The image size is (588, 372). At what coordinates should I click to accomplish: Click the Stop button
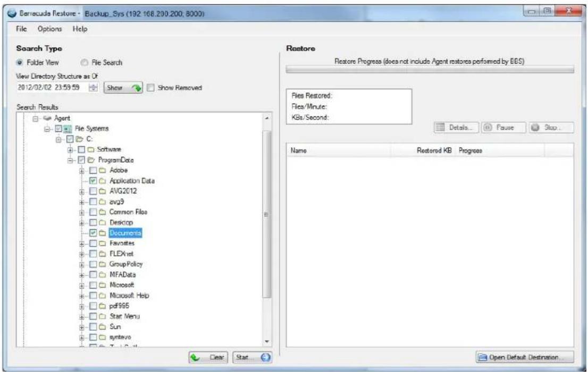point(551,128)
